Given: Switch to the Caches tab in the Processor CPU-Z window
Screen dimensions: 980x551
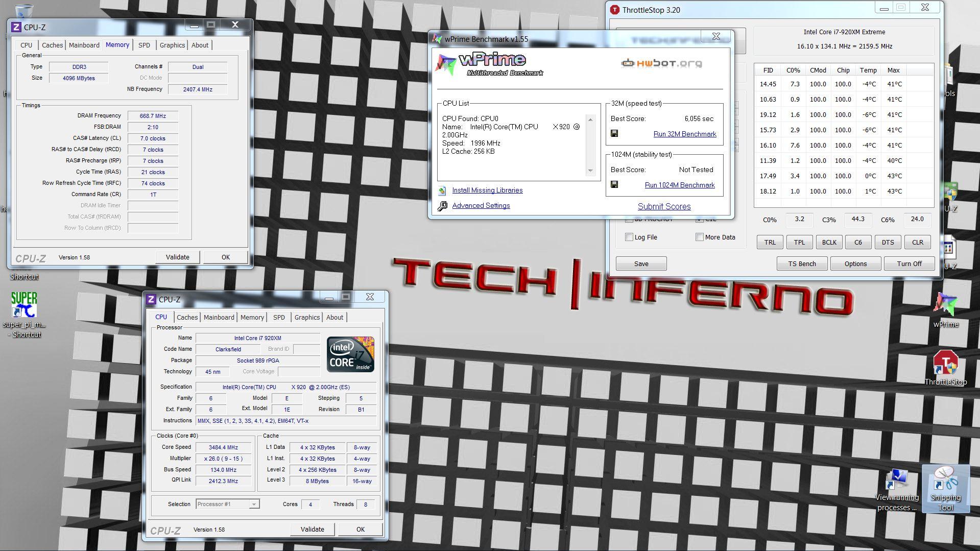Looking at the screenshot, I should click(x=187, y=317).
